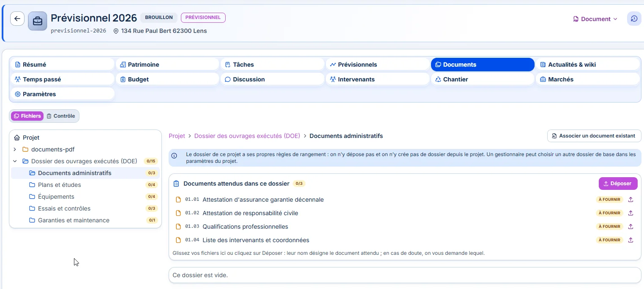Click the checklist icon beside Documents attendus

(x=176, y=184)
